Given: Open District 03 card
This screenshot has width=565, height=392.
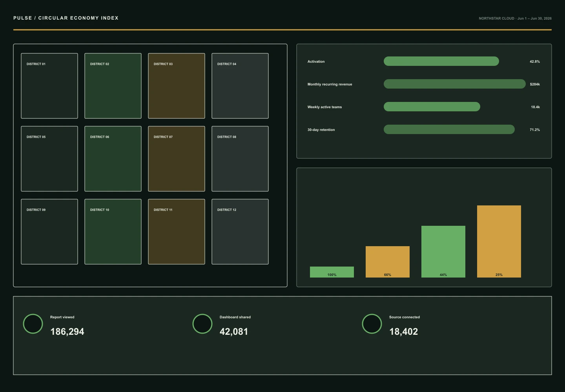Looking at the screenshot, I should point(177,86).
